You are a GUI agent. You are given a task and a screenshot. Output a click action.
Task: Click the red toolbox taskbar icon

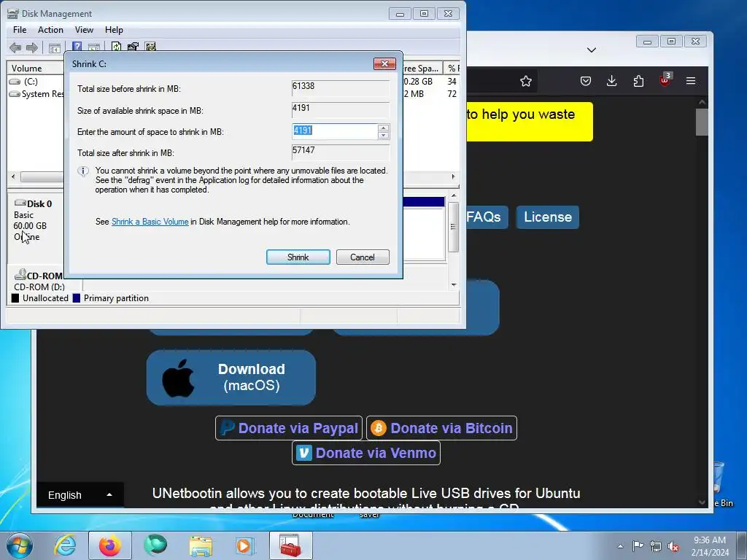(x=290, y=545)
